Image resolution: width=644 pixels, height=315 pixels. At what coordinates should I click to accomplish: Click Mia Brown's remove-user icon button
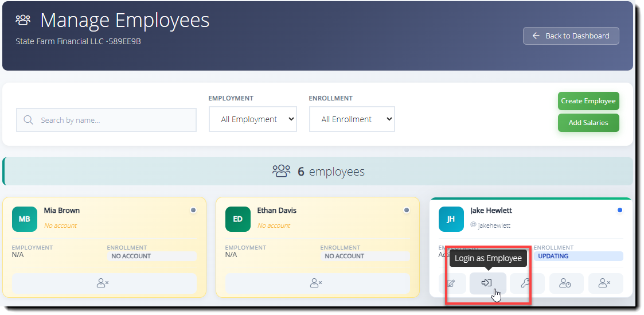click(104, 283)
